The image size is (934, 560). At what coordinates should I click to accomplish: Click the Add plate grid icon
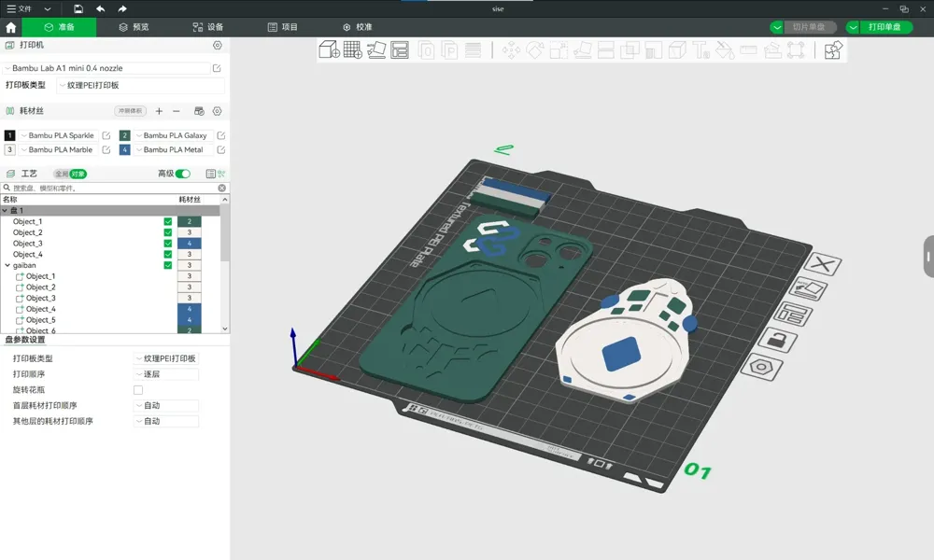click(353, 49)
